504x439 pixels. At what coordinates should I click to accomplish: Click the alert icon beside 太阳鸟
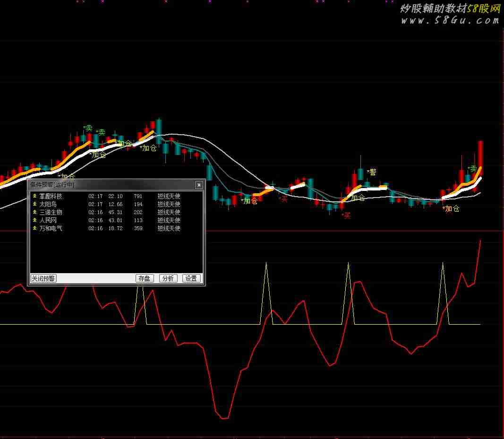tap(34, 204)
